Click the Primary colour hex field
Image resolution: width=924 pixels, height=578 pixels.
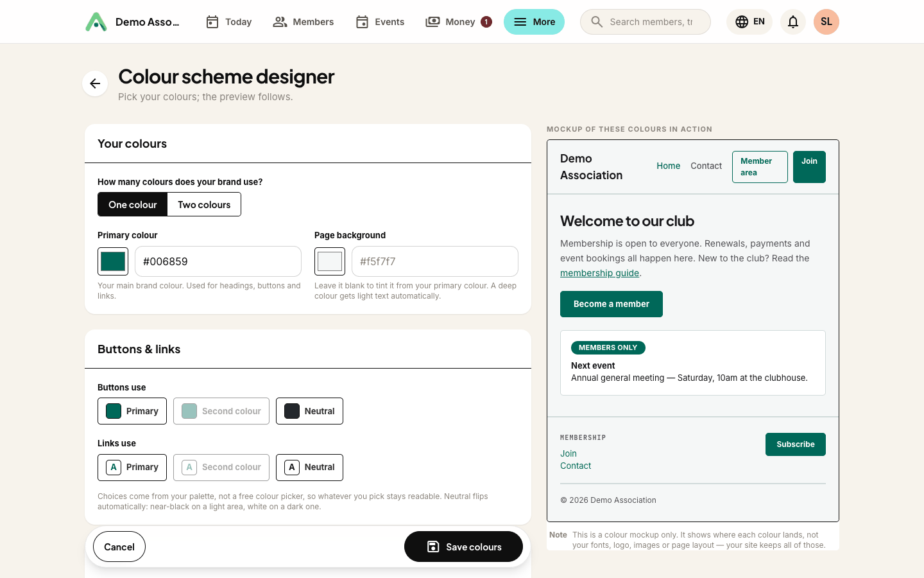pyautogui.click(x=218, y=261)
